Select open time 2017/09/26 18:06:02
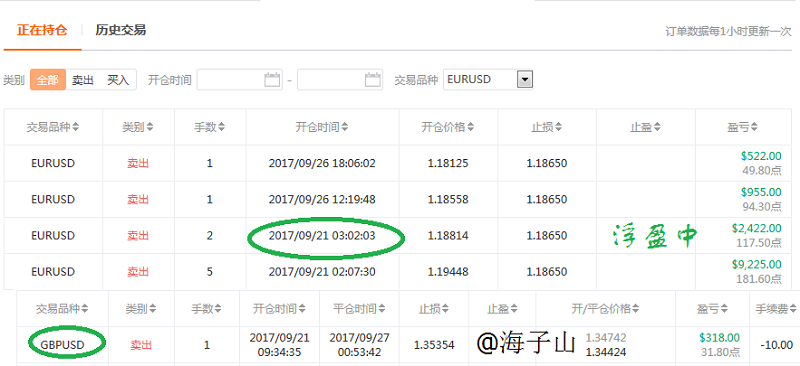The width and height of the screenshot is (800, 366). coord(322,163)
